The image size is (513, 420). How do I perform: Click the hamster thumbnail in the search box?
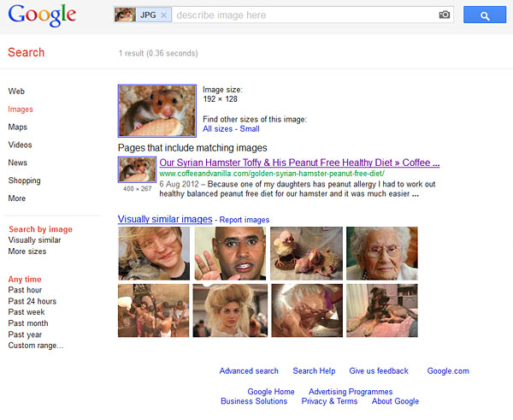125,15
